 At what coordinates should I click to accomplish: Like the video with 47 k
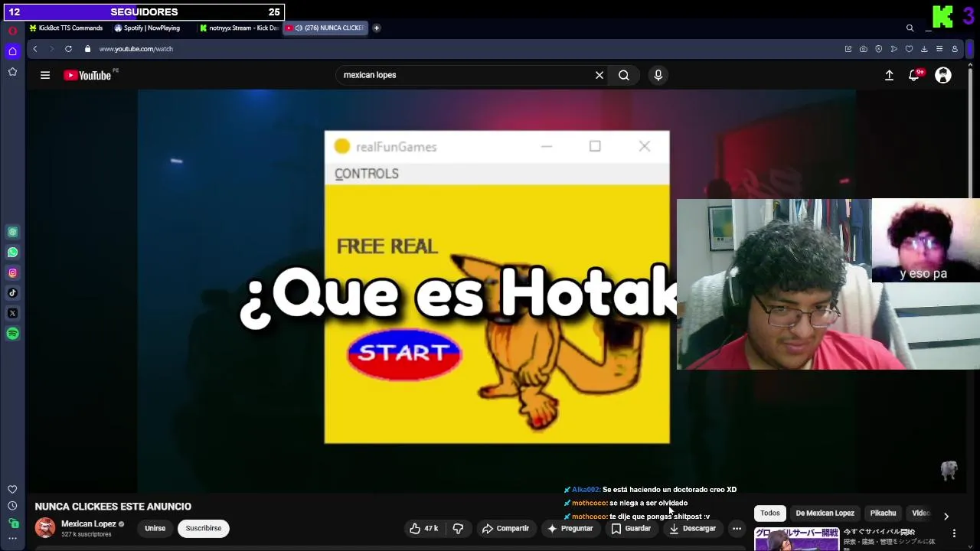tap(423, 528)
